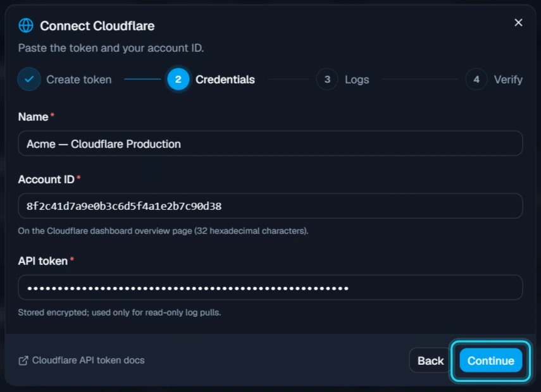Select the Credentials step label
Viewport: 541px width, 392px height.
click(225, 80)
